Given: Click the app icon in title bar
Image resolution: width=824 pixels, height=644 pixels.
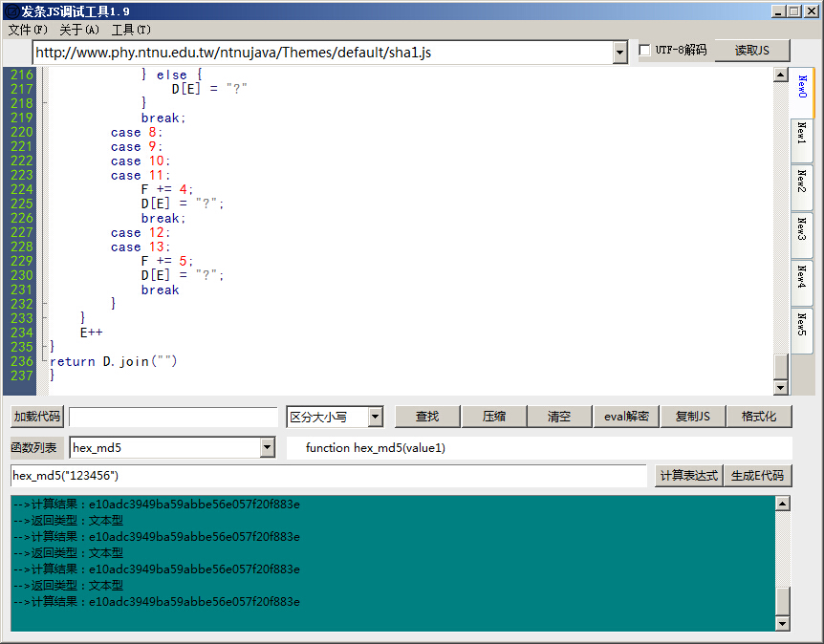Looking at the screenshot, I should pyautogui.click(x=11, y=11).
